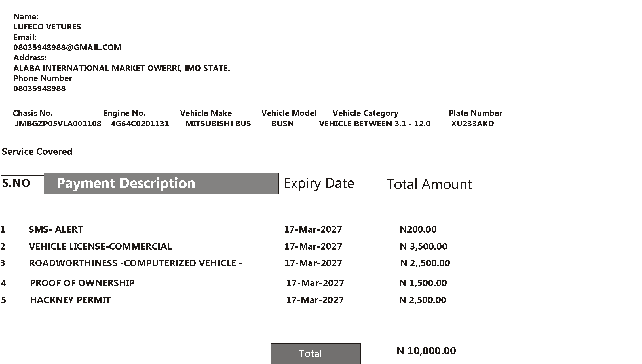
Task: Click the engine number 4G64C0201131
Action: pos(140,124)
